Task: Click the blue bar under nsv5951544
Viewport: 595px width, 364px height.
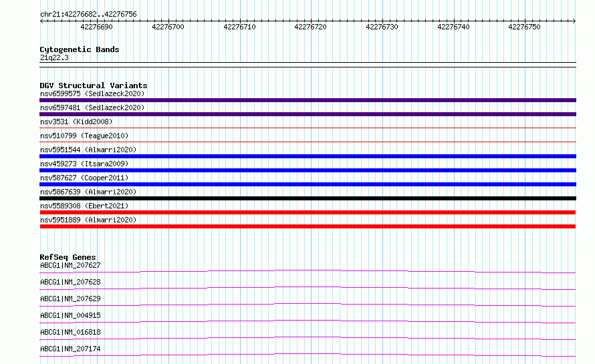Action: pos(308,156)
